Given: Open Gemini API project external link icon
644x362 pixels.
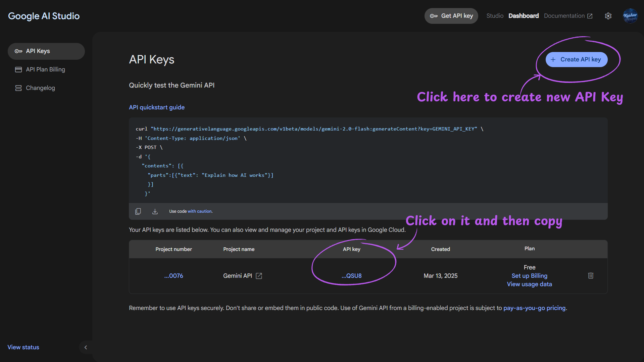Looking at the screenshot, I should (259, 276).
